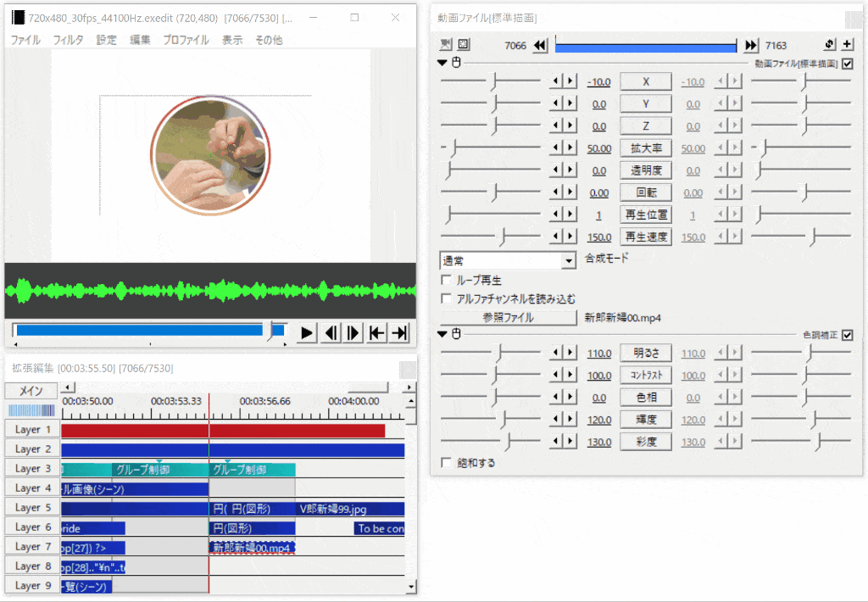Toggle the 動画ファイル[標準描画] checkbox

click(848, 64)
